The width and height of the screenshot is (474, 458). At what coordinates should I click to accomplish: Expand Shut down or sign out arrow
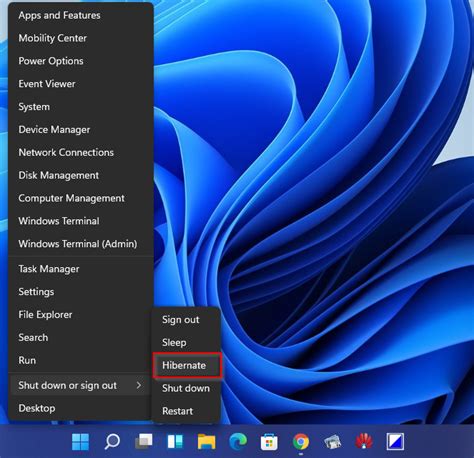click(139, 385)
